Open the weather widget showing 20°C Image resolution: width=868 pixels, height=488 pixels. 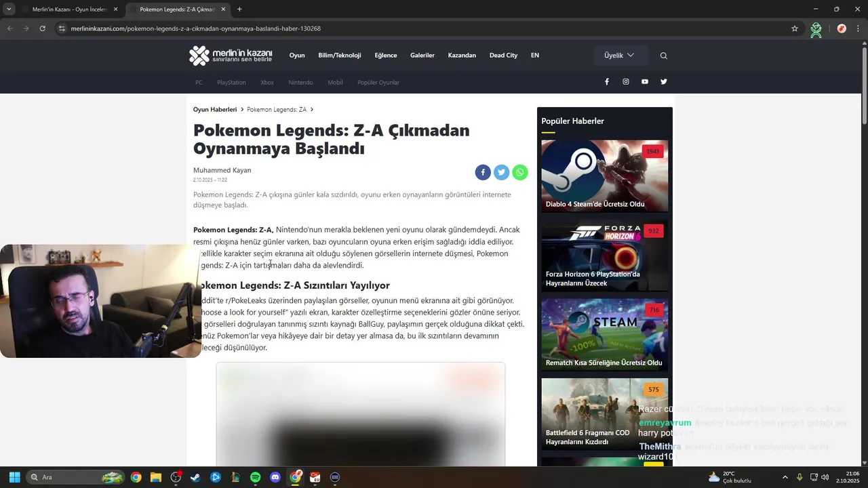[730, 477]
